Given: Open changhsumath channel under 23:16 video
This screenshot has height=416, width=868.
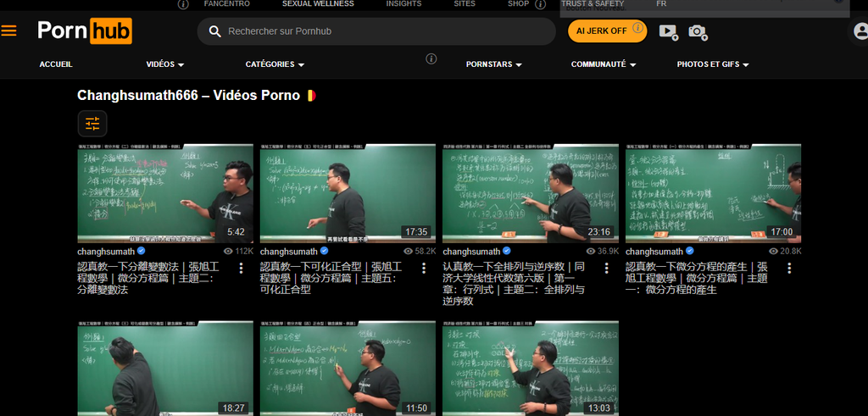Looking at the screenshot, I should pyautogui.click(x=471, y=252).
